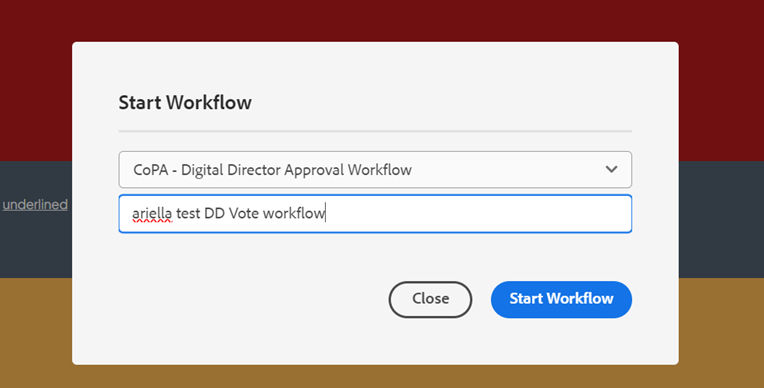Click the workflow title input field

[375, 213]
